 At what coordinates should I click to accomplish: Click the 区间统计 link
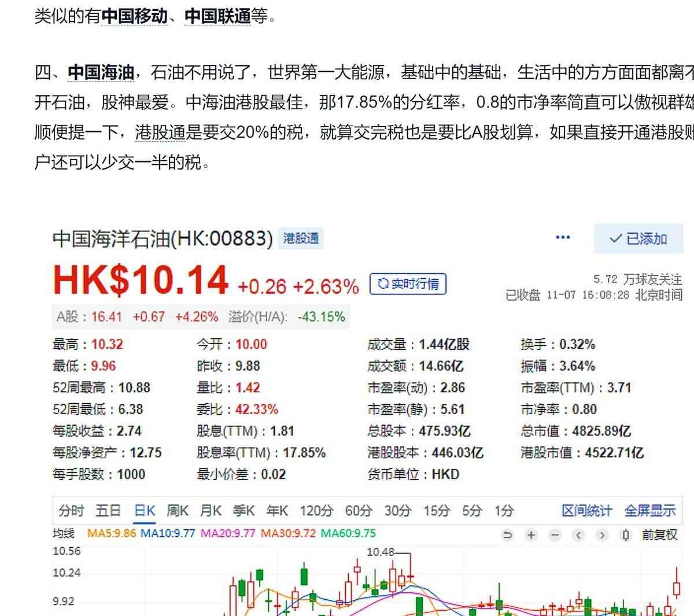[586, 511]
